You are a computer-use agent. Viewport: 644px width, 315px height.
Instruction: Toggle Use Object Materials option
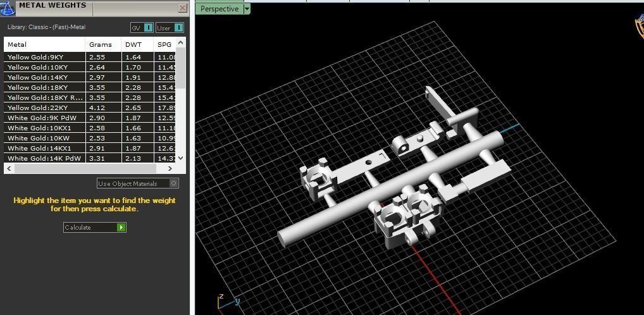point(137,183)
